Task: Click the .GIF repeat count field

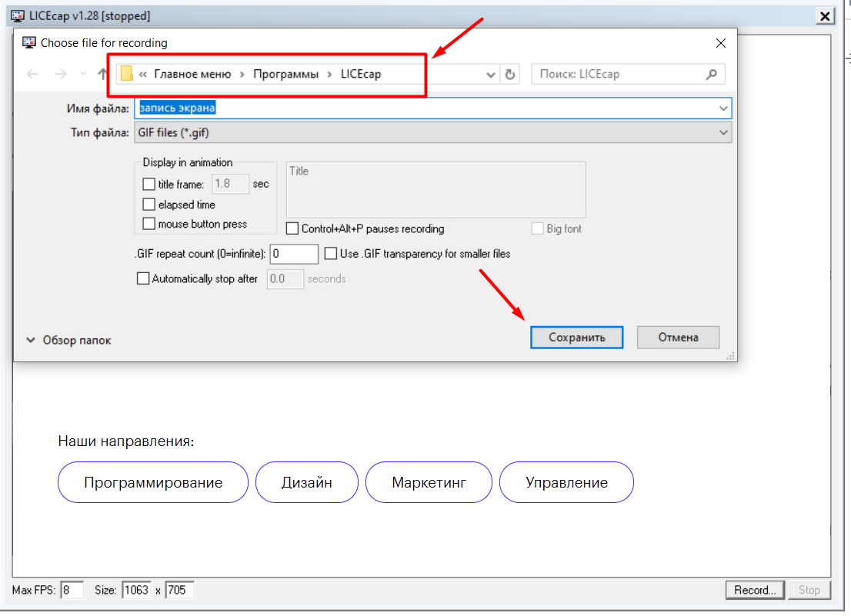Action: [294, 254]
